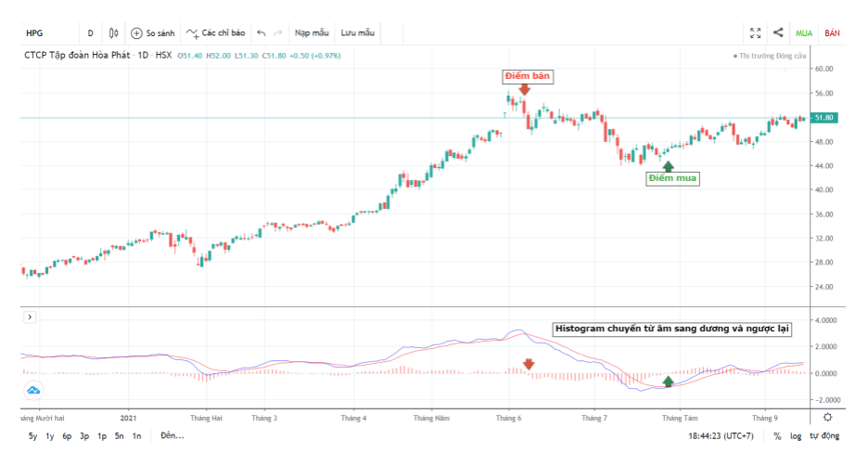Expand the indicator legend chevron in MACD pane
The width and height of the screenshot is (868, 466).
(30, 317)
